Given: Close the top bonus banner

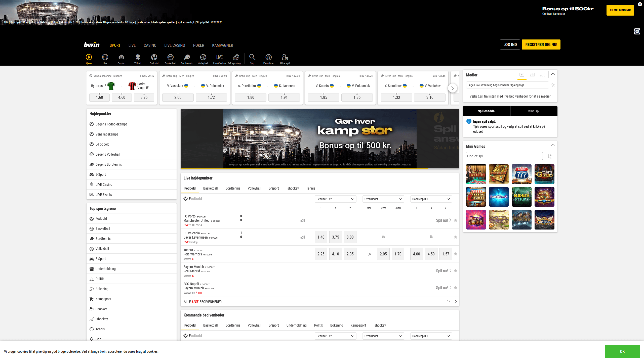Looking at the screenshot, I should click(x=640, y=4).
